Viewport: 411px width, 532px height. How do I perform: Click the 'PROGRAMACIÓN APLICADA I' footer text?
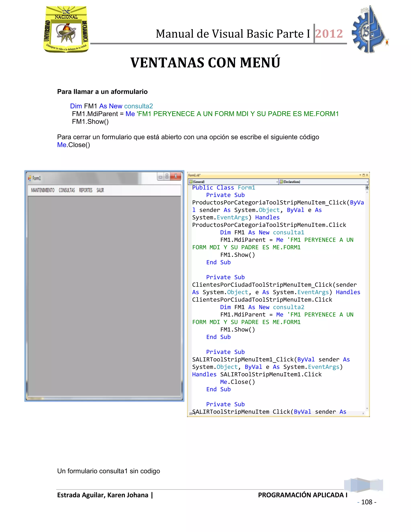click(303, 495)
